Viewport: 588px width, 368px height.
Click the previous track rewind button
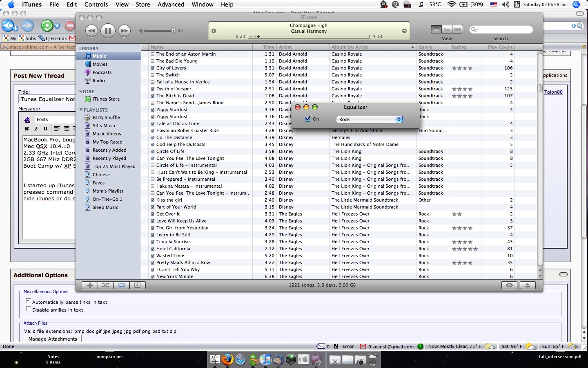[x=91, y=31]
